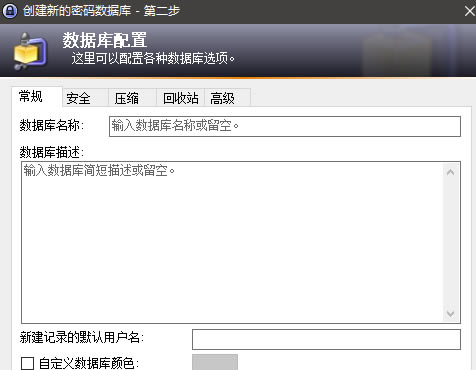Open the 压缩 tab
Image resolution: width=476 pixels, height=370 pixels.
click(x=132, y=98)
